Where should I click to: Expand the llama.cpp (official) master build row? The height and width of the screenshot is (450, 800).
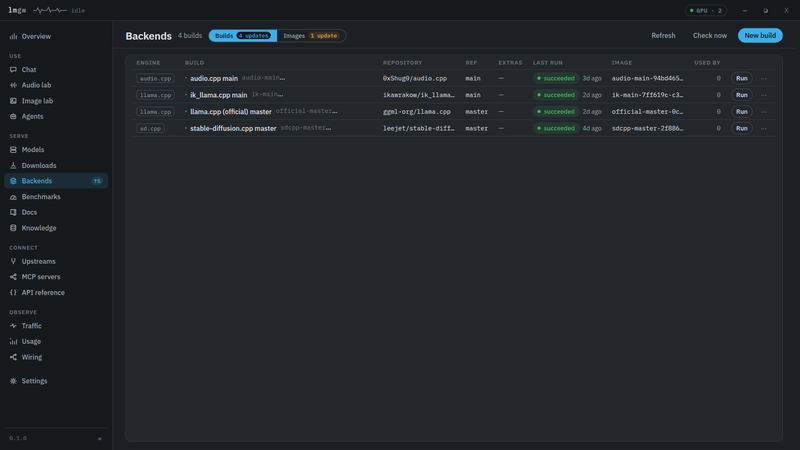[x=186, y=111]
